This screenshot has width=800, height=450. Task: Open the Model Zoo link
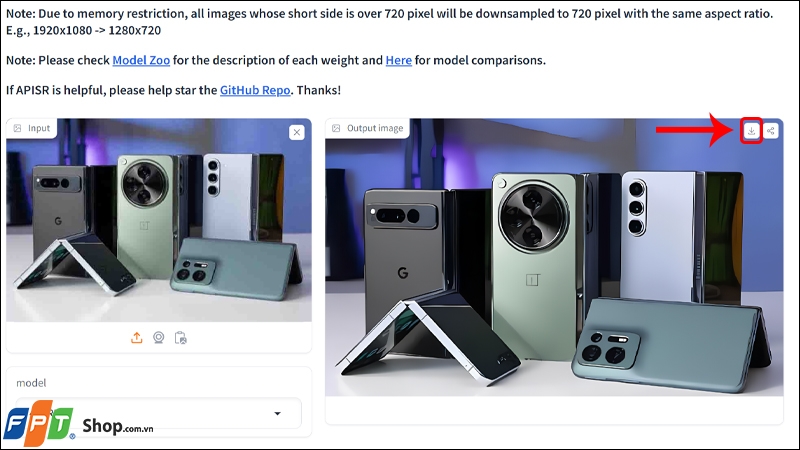click(141, 60)
